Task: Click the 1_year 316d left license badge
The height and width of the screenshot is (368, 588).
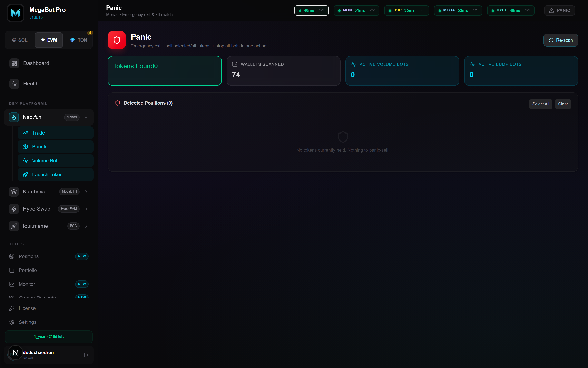Action: (49, 337)
